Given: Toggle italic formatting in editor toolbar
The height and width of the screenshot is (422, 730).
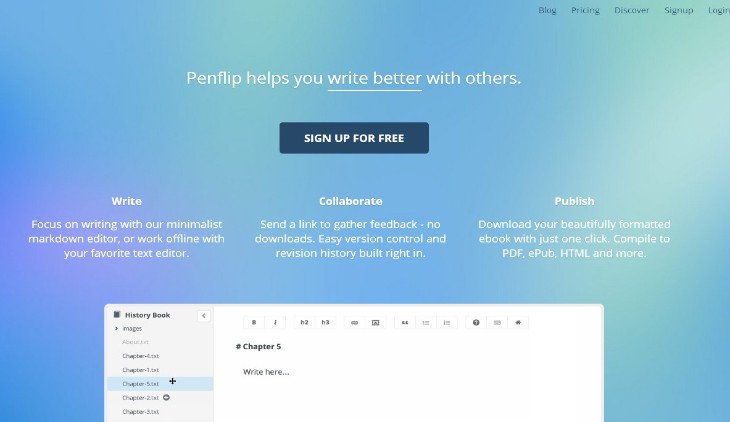Looking at the screenshot, I should coord(275,322).
